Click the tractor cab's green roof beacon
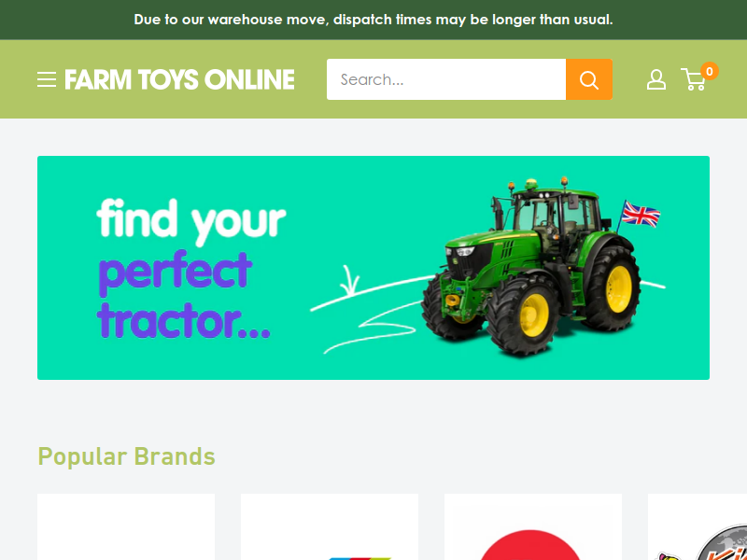The image size is (747, 560). (x=530, y=184)
